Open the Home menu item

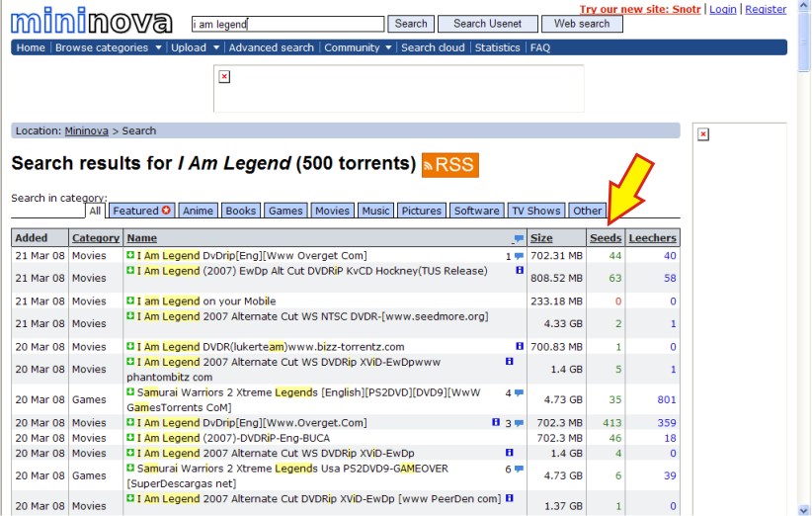[31, 47]
